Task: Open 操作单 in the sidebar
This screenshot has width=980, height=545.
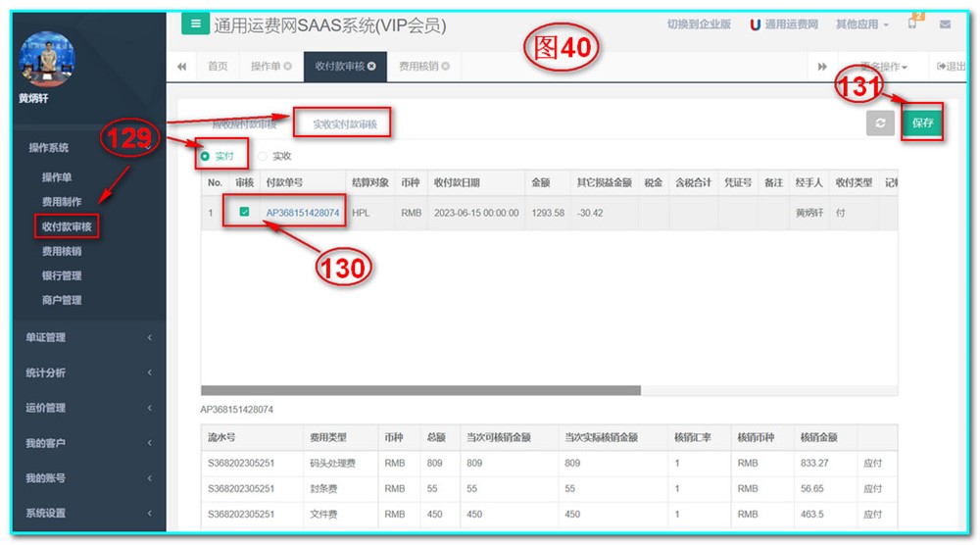Action: (57, 177)
